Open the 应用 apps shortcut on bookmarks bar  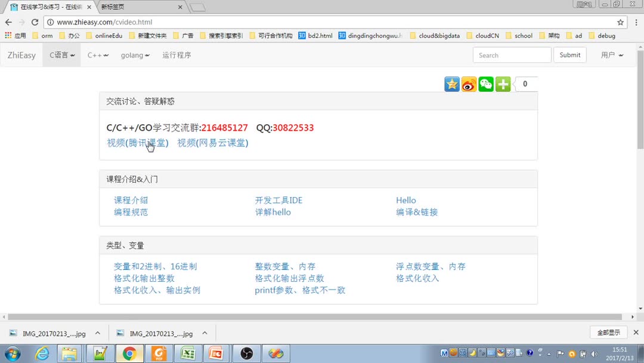click(x=16, y=35)
